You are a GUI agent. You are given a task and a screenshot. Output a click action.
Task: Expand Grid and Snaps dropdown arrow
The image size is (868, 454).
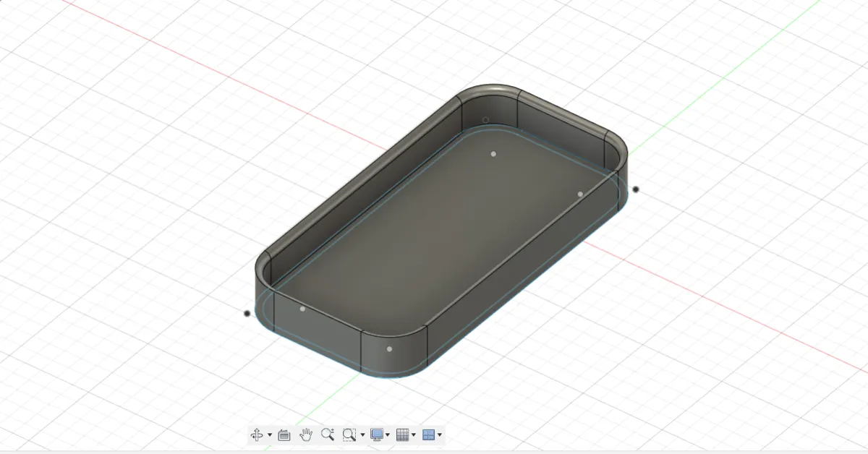tap(414, 435)
